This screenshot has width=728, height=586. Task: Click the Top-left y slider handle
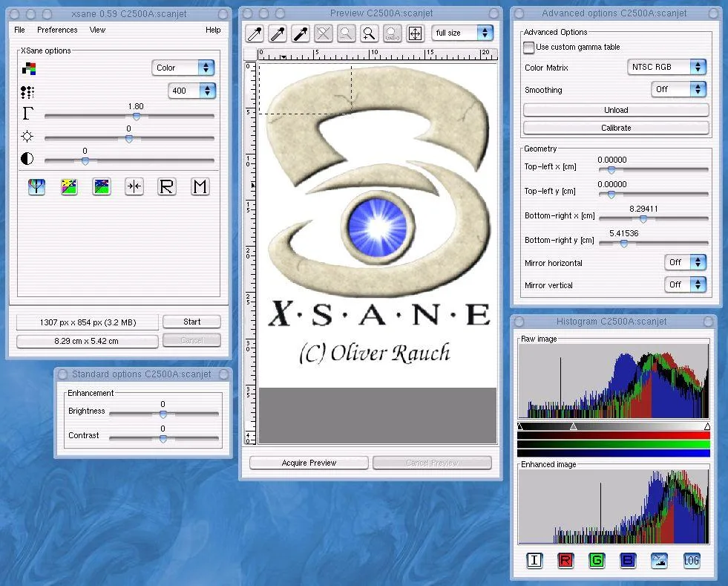(x=611, y=195)
